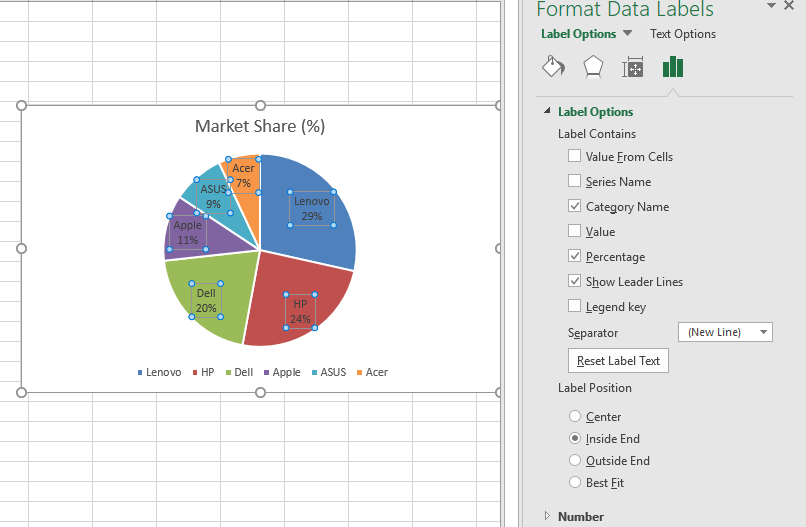Click the Reset Label Text button
806x527 pixels.
tap(618, 361)
